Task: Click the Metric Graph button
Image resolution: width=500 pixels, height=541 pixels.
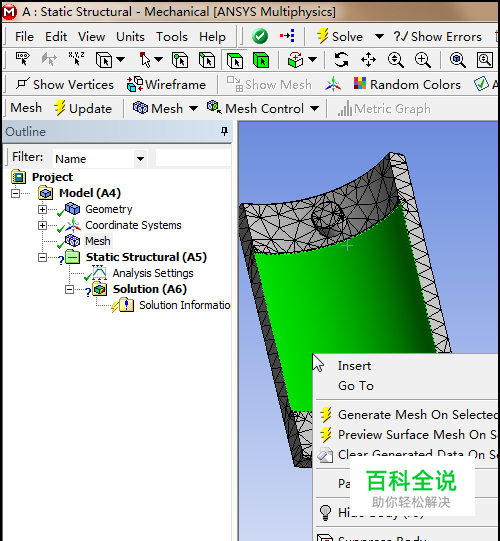Action: click(x=384, y=109)
